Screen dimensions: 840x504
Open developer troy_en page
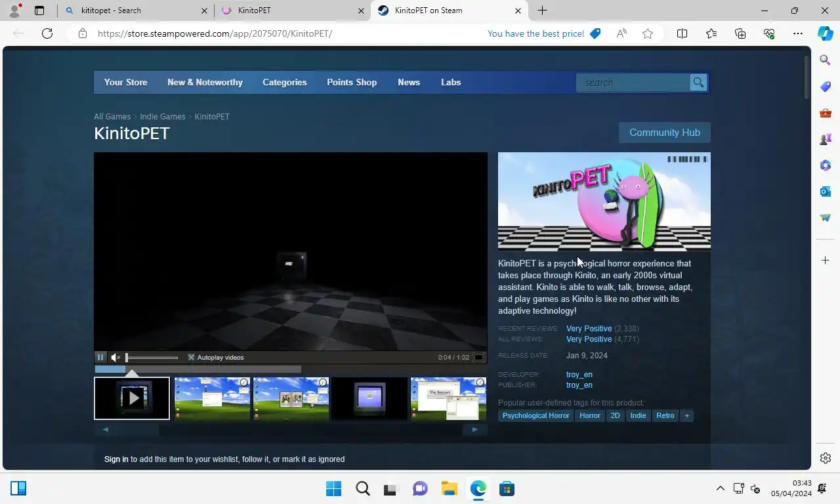[x=579, y=375]
